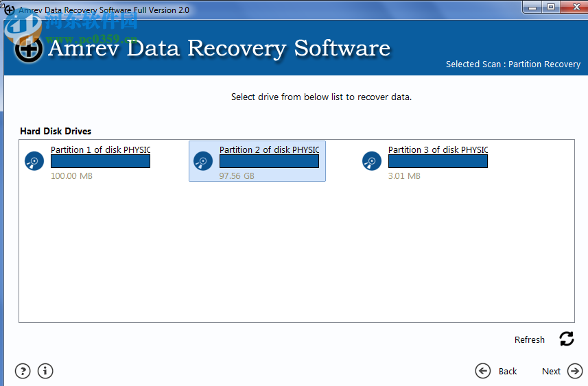Select Partition 2 of disk entry name
The height and width of the screenshot is (386, 588).
pyautogui.click(x=269, y=150)
